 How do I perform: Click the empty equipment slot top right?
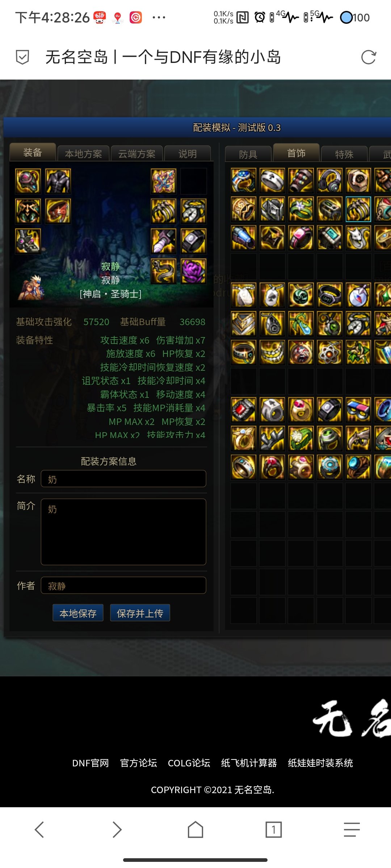[x=194, y=181]
